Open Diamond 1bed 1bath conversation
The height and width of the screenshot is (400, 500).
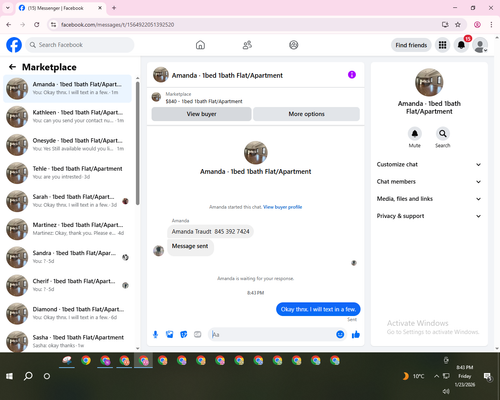(67, 313)
